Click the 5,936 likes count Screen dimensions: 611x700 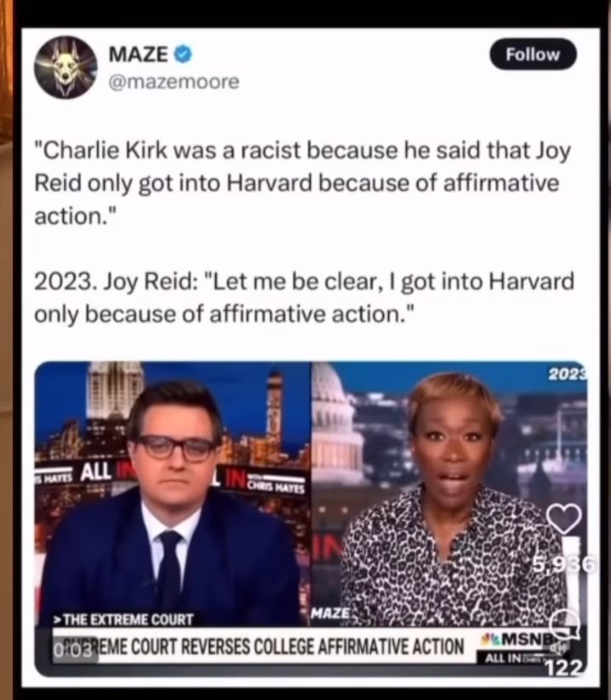coord(564,566)
